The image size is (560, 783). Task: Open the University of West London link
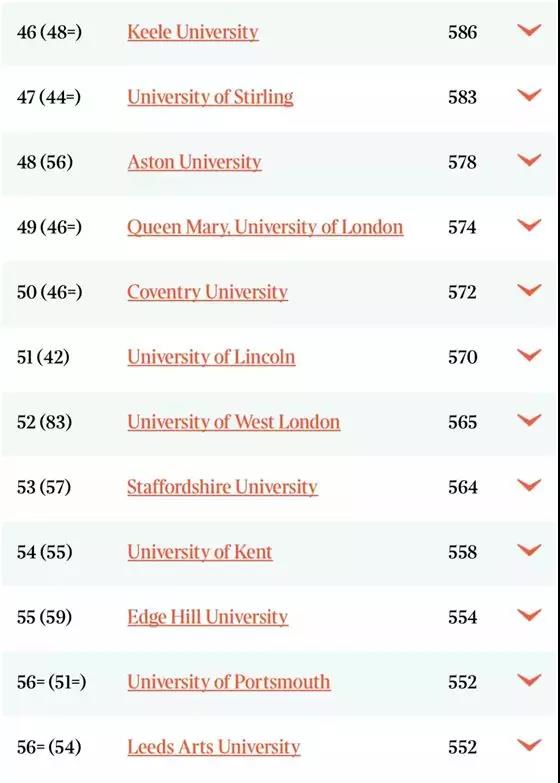234,422
